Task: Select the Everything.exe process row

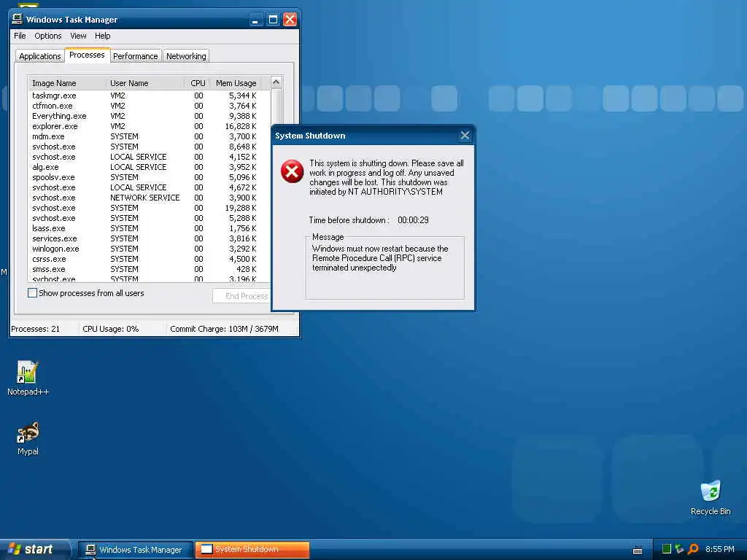Action: coord(149,116)
